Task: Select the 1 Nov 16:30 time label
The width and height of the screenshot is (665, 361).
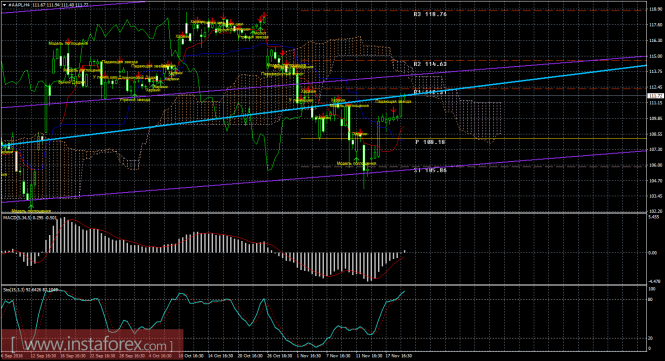Action: pyautogui.click(x=309, y=356)
